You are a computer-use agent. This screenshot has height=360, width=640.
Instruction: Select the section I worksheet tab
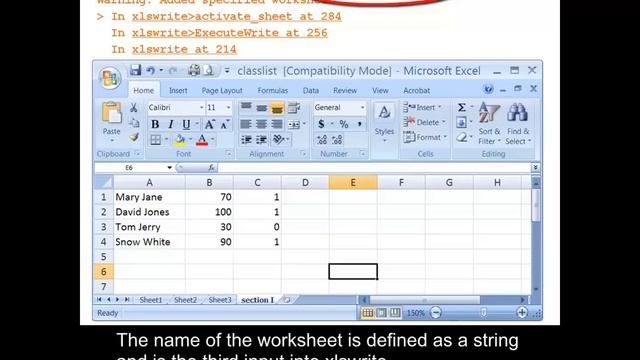coord(258,300)
